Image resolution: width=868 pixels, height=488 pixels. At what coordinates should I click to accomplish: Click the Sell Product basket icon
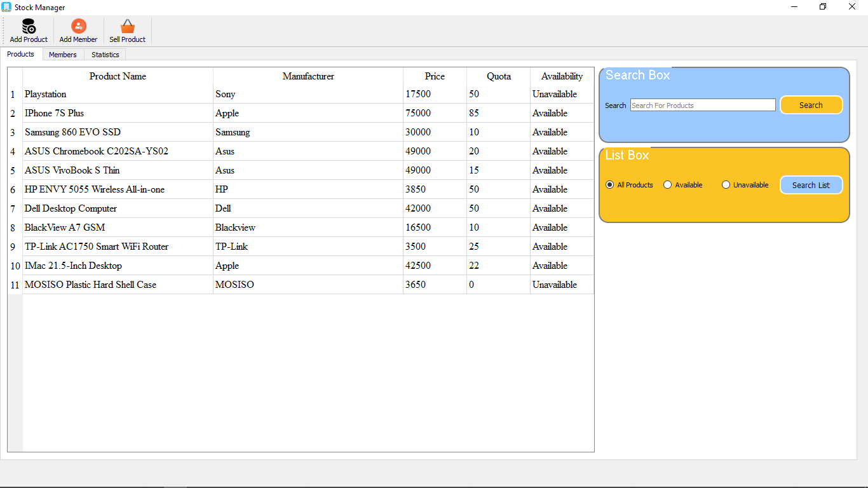pos(128,26)
